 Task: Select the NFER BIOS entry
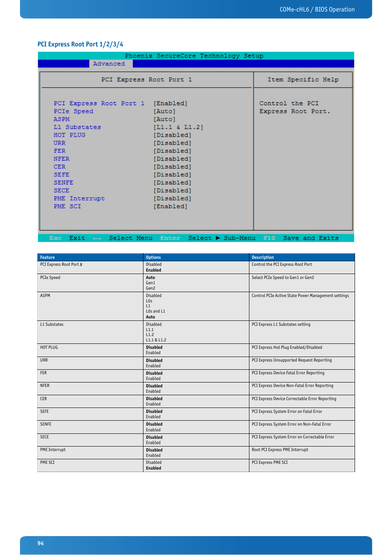(x=62, y=159)
